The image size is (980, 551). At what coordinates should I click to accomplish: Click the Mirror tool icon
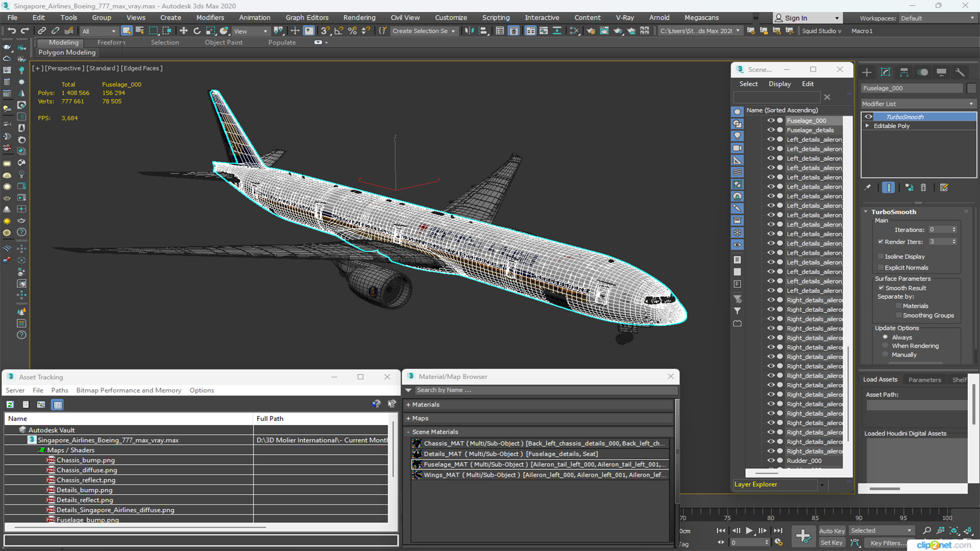pyautogui.click(x=469, y=31)
